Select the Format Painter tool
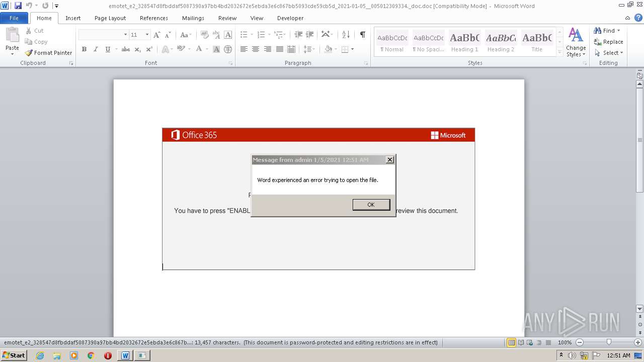644x362 pixels. point(49,53)
